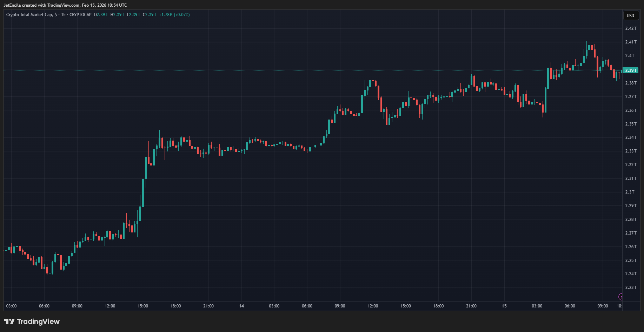Viewport: 644px width, 332px height.
Task: Click the 14 date marker on time axis
Action: point(241,306)
